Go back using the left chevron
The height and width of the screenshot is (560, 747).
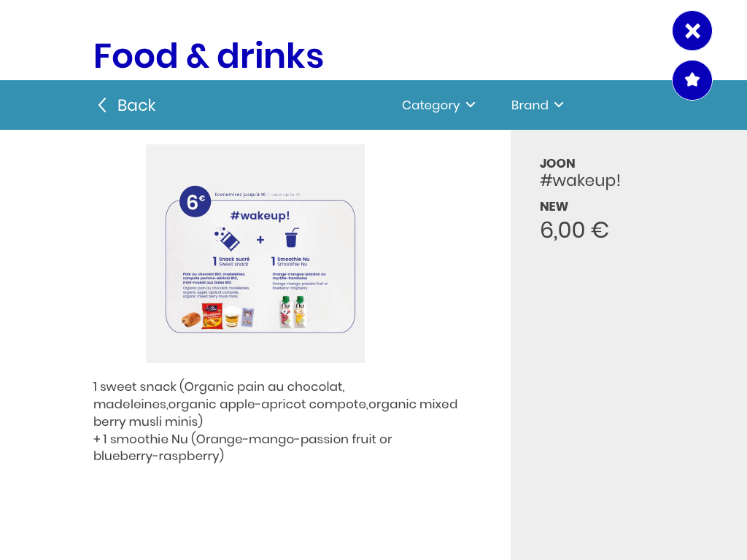(102, 105)
